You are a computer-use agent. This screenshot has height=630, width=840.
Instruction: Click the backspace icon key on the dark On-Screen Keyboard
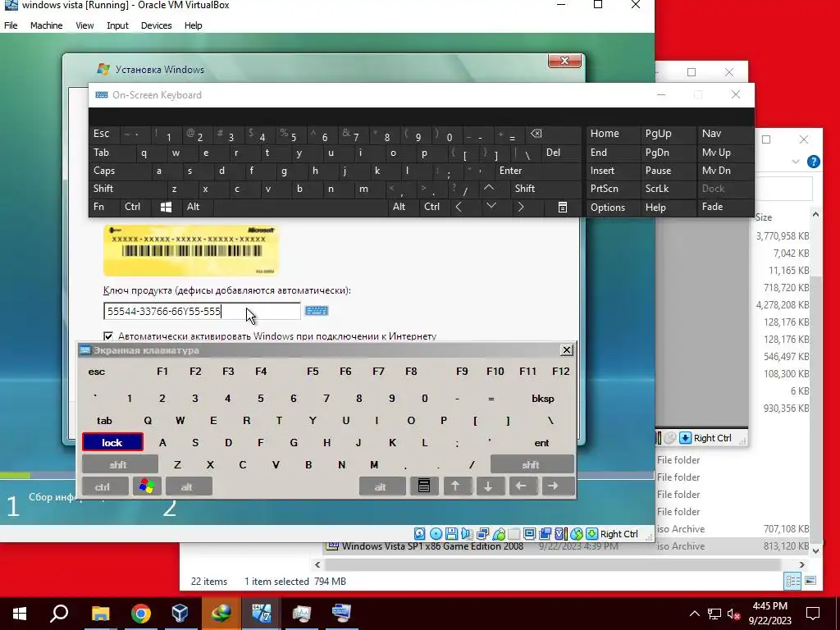(536, 134)
